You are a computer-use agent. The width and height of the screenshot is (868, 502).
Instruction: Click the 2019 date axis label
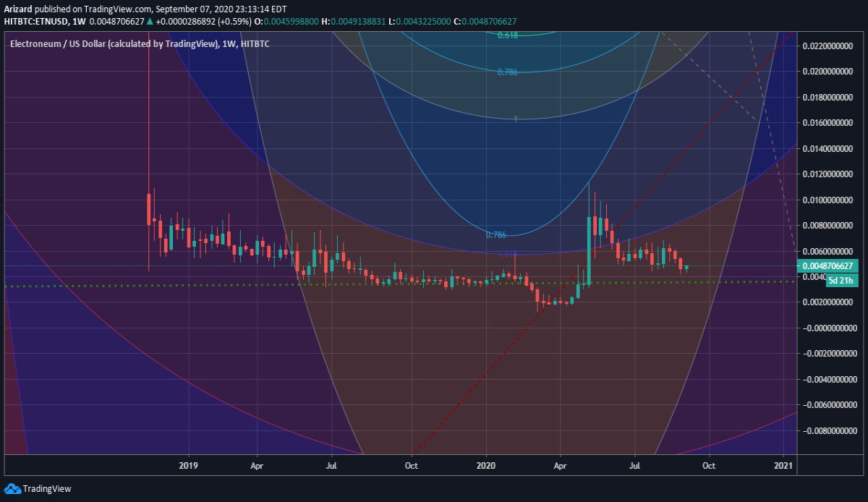click(x=188, y=466)
